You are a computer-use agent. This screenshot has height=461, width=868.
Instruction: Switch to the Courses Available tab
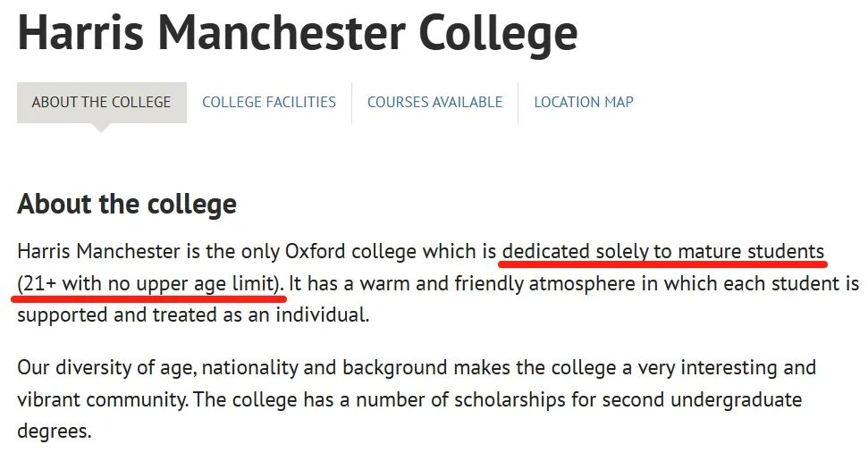click(435, 103)
